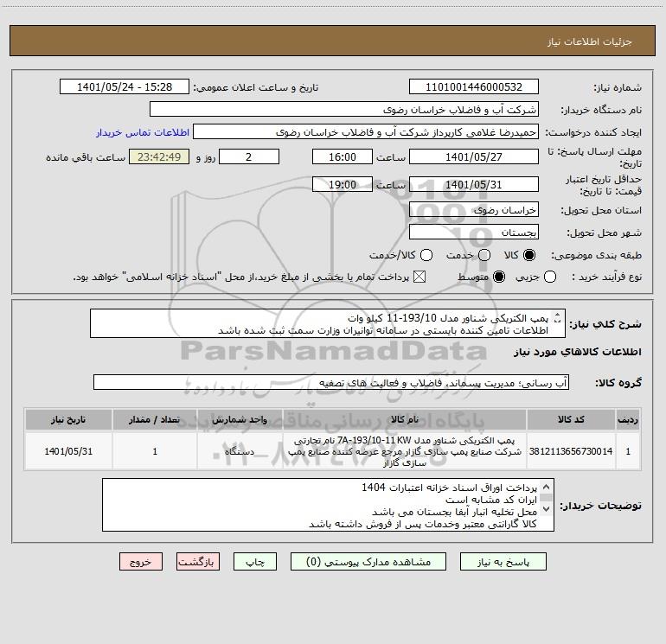Click the description box spinner arrows
666x644 pixels.
point(558,317)
